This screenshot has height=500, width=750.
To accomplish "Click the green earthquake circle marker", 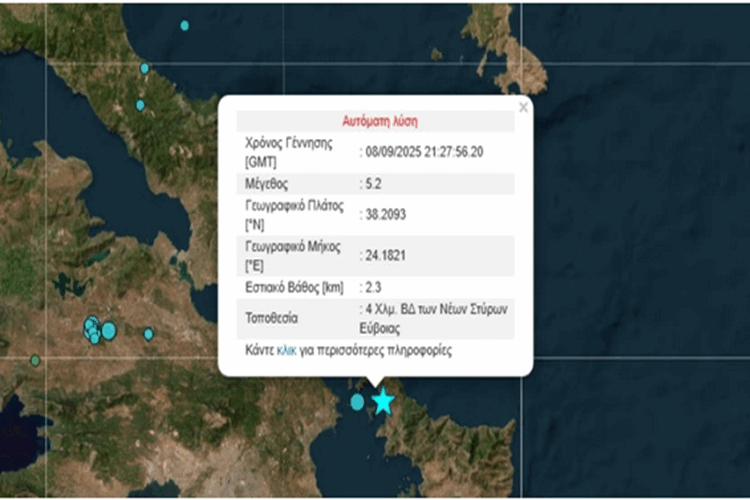I will pos(35,360).
